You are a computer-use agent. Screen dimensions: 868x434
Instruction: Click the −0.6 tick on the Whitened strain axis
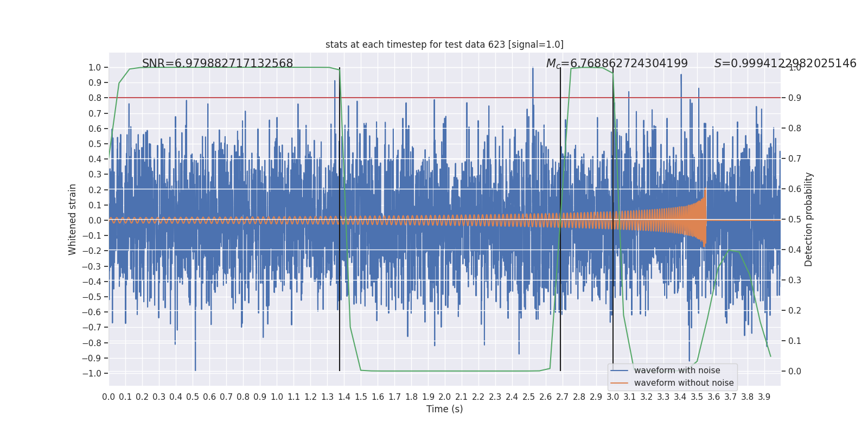(x=92, y=312)
